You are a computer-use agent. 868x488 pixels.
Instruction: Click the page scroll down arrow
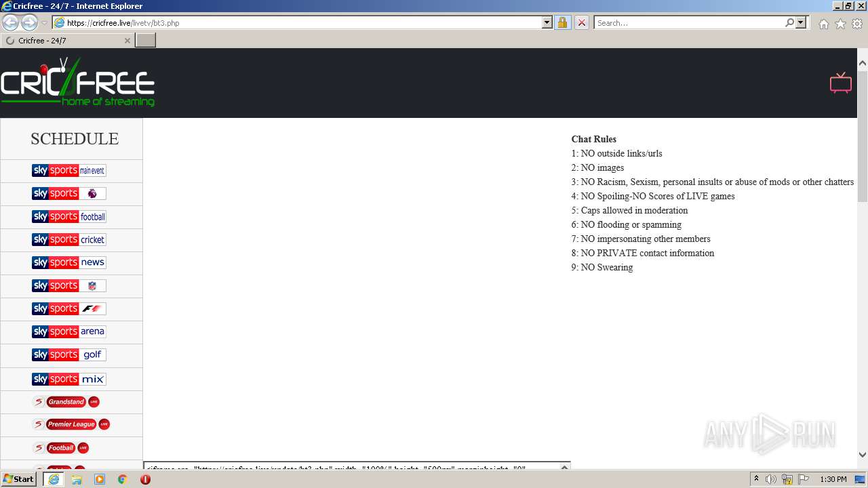click(863, 455)
